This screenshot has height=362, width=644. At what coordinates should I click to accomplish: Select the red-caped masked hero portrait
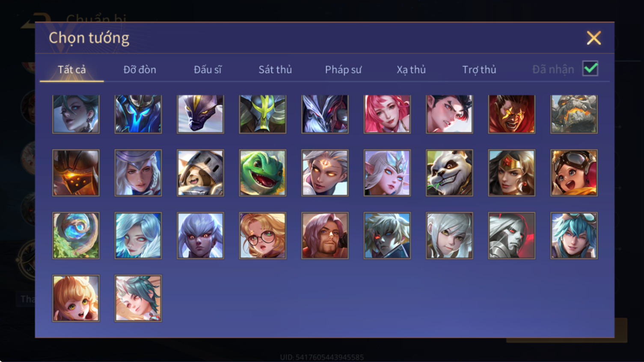(512, 114)
